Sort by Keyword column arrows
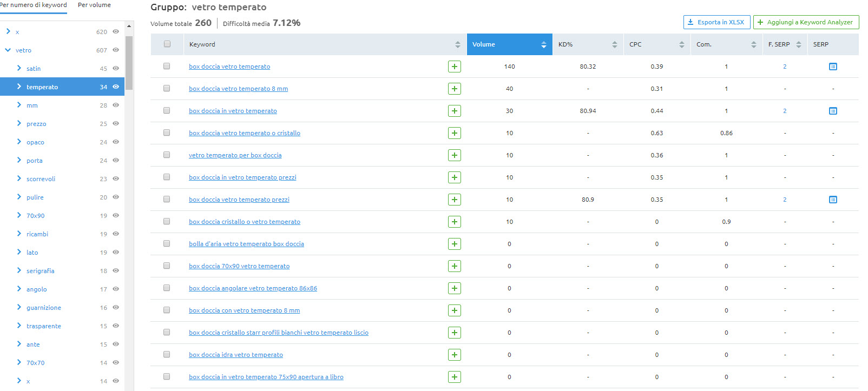 click(x=458, y=44)
